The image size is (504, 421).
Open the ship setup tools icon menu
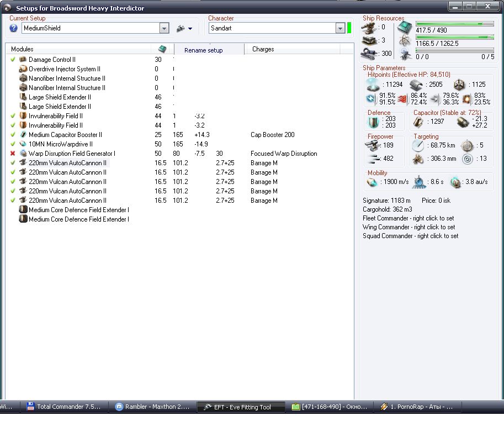pos(181,29)
